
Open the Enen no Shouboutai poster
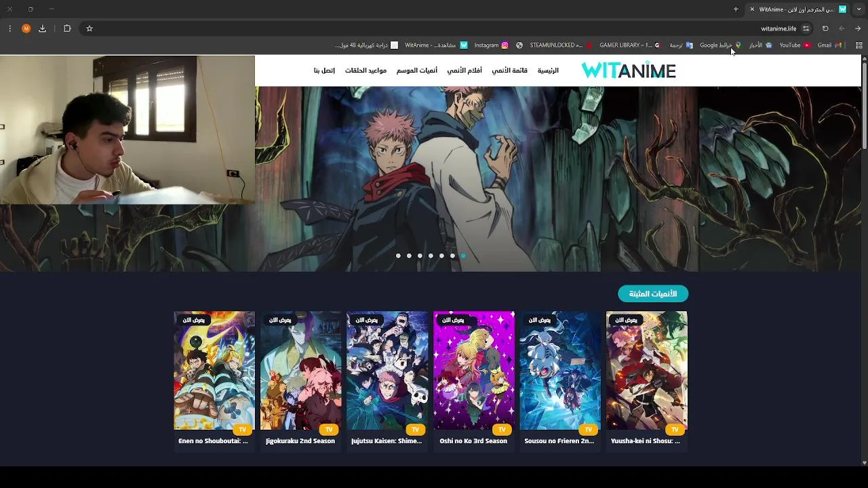point(214,371)
